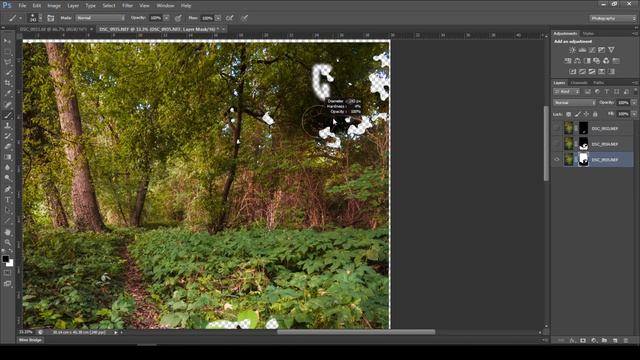The image size is (640, 360).
Task: Switch to the Channels tab
Action: coord(579,83)
